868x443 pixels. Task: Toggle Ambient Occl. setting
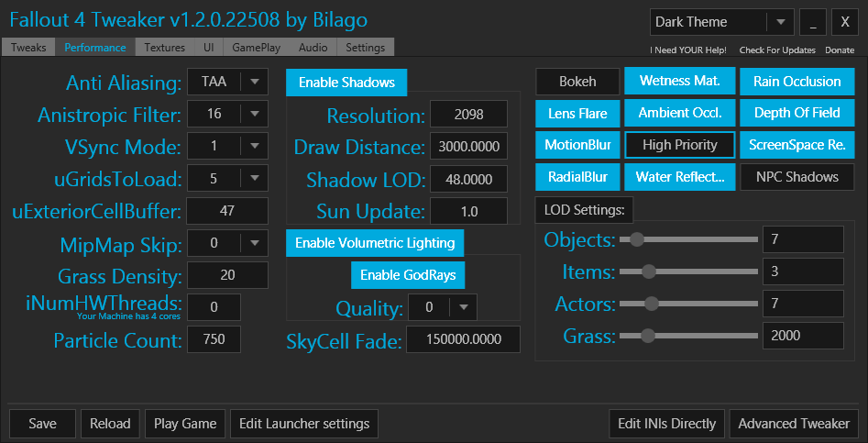[x=680, y=113]
